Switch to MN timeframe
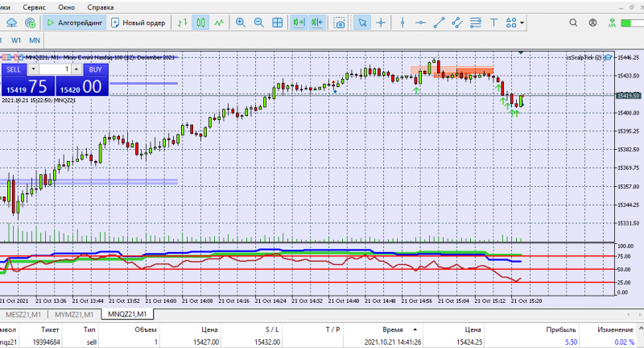 point(35,40)
